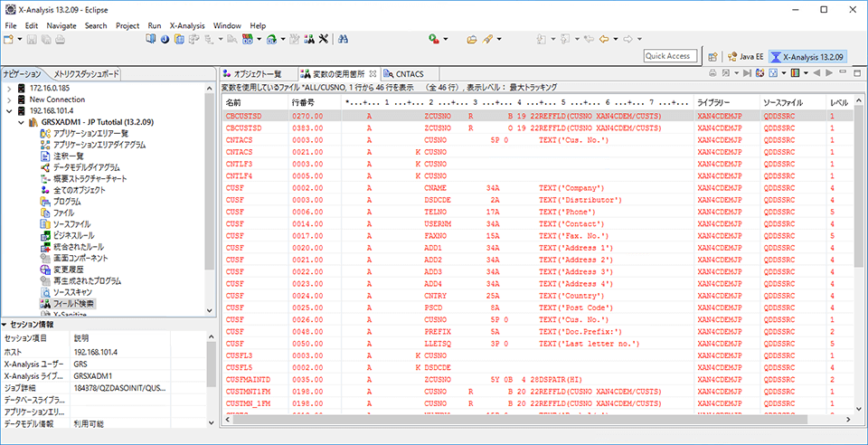868x445 pixels.
Task: Click the wrench and screwdriver tools icon
Action: tap(325, 39)
